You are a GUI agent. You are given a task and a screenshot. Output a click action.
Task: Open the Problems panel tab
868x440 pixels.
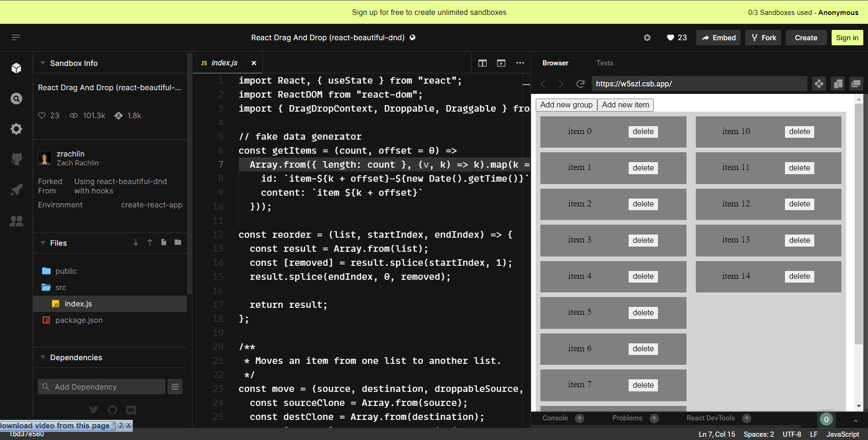click(635, 418)
